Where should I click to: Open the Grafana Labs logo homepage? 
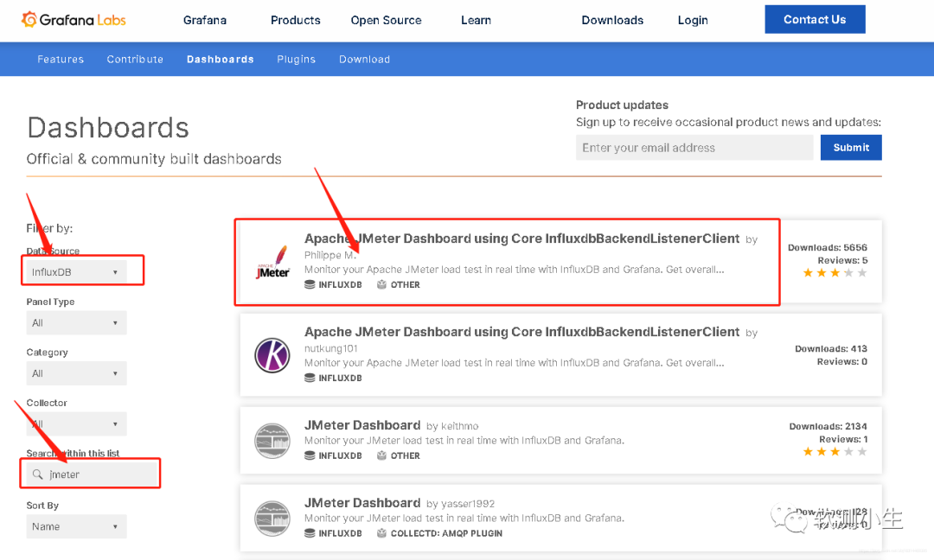[74, 20]
